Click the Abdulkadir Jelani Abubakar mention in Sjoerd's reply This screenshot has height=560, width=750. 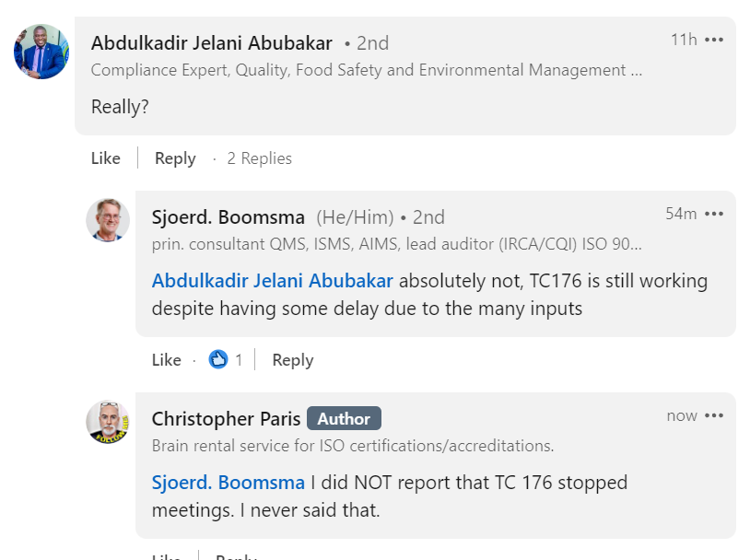[x=273, y=281]
